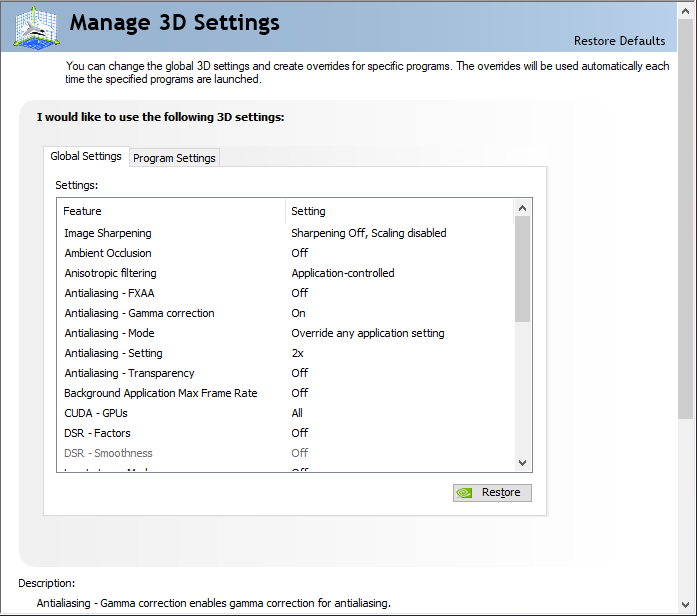697x616 pixels.
Task: Select the Antialiasing - FXAA row
Action: coord(285,293)
